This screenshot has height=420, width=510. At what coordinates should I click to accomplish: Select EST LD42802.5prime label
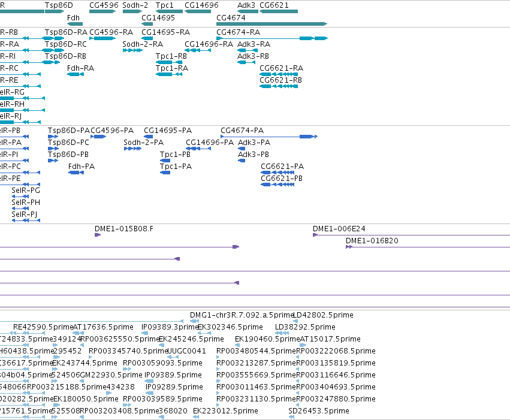[323, 315]
